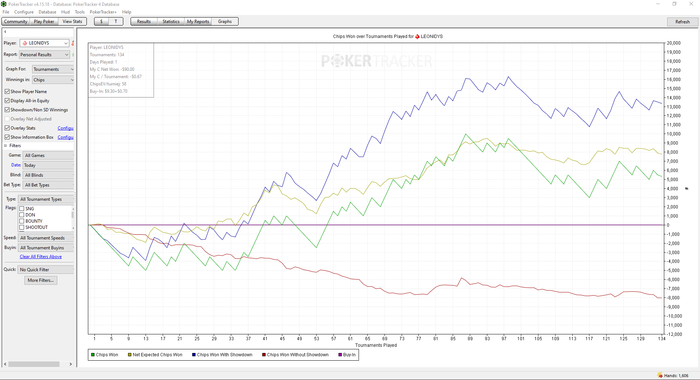Screen dimensions: 700x380
Task: Open the Report dropdown showing Personal Results
Action: (x=44, y=54)
